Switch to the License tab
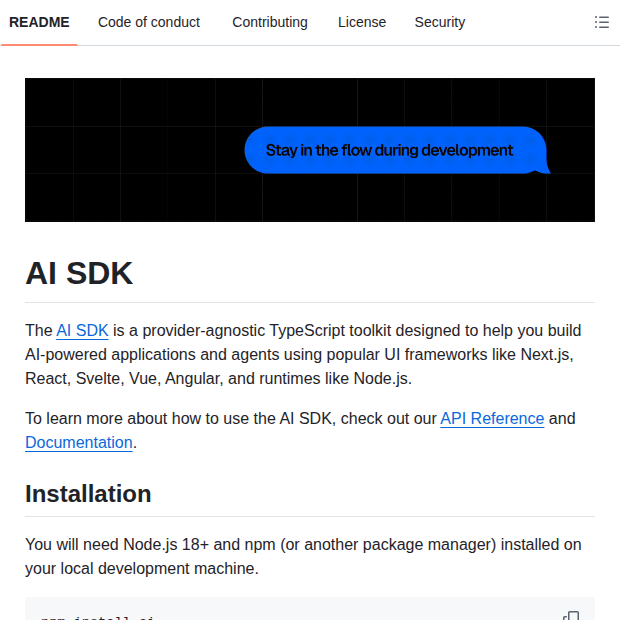 [x=362, y=23]
